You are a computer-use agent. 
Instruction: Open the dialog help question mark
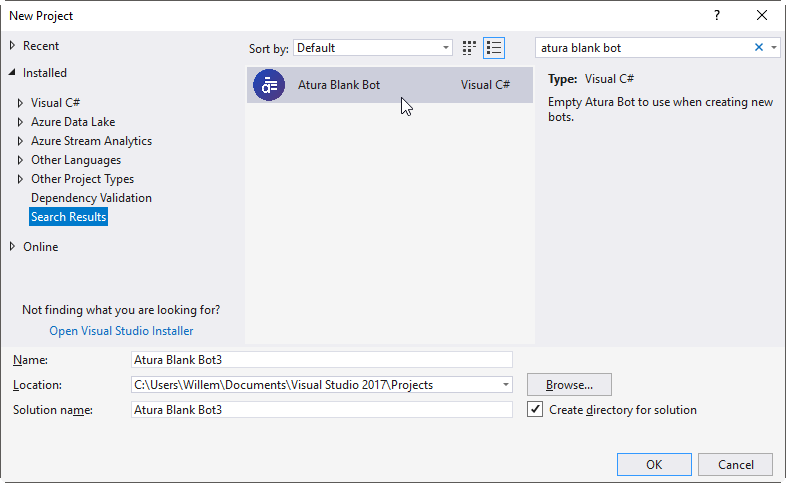[717, 16]
